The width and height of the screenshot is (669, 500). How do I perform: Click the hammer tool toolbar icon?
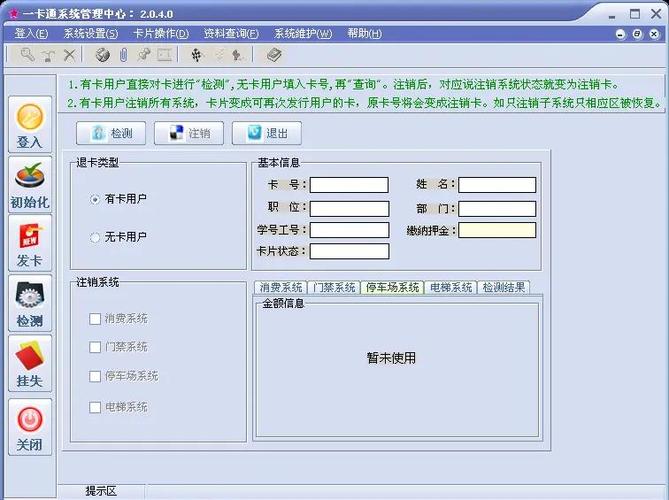tap(49, 55)
